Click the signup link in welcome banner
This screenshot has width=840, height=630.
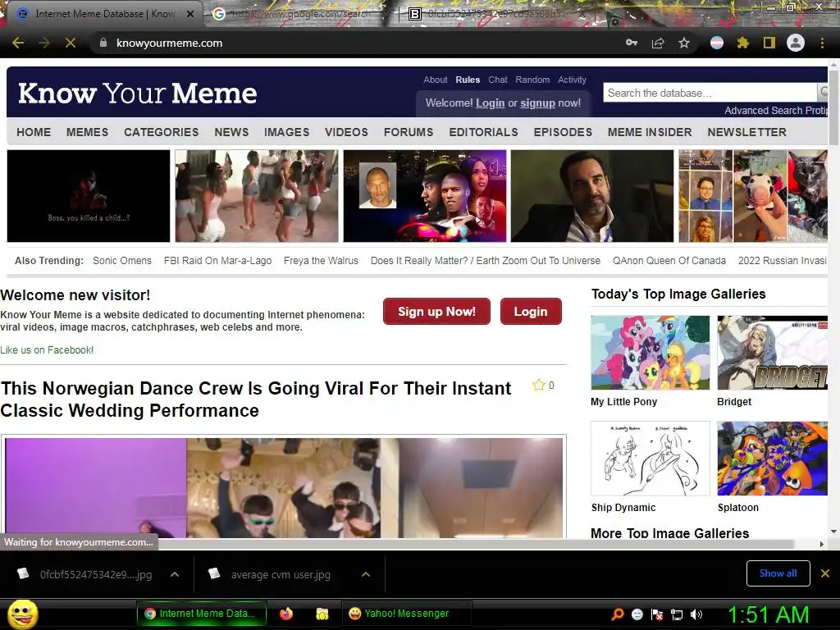coord(537,103)
